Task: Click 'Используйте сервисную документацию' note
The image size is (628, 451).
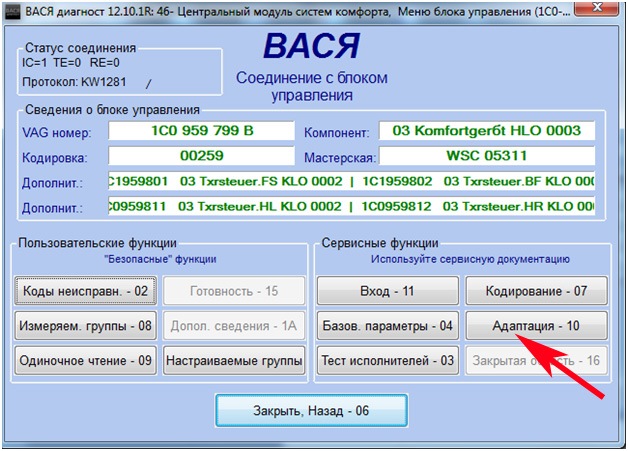Action: (470, 259)
